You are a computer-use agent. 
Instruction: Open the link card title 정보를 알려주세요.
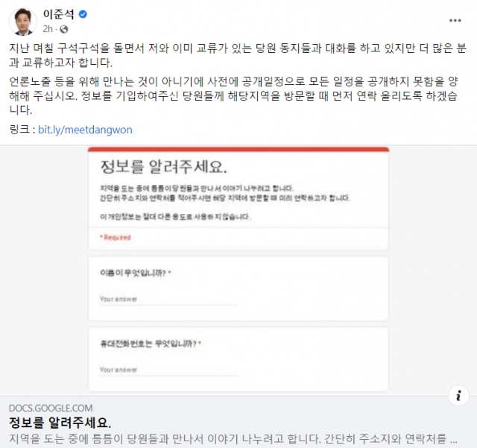(60, 423)
